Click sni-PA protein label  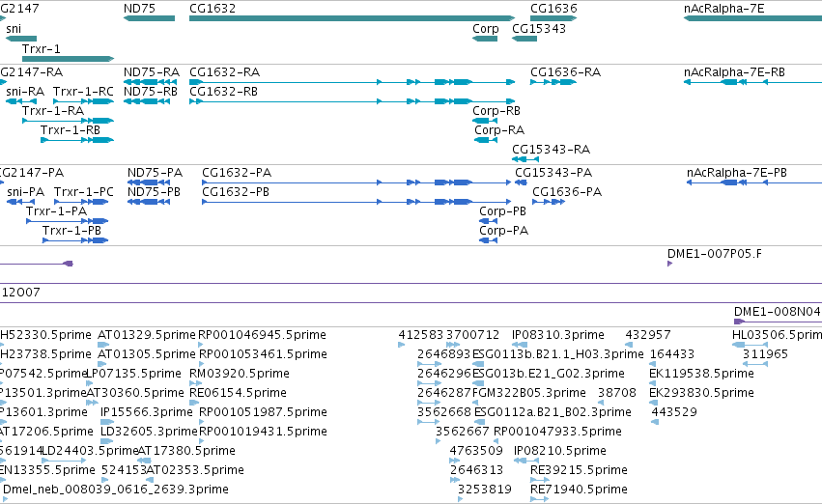pyautogui.click(x=26, y=192)
